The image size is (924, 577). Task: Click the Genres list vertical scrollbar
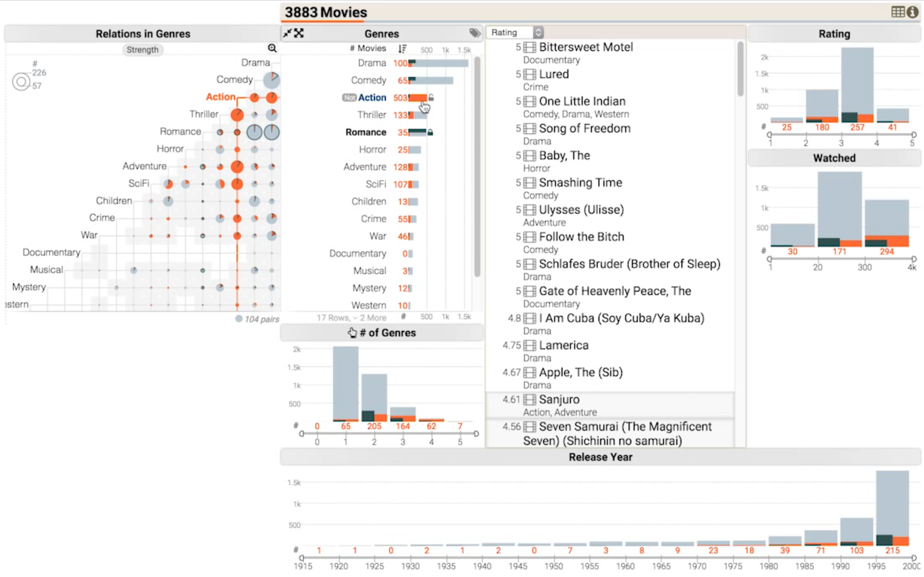[477, 166]
